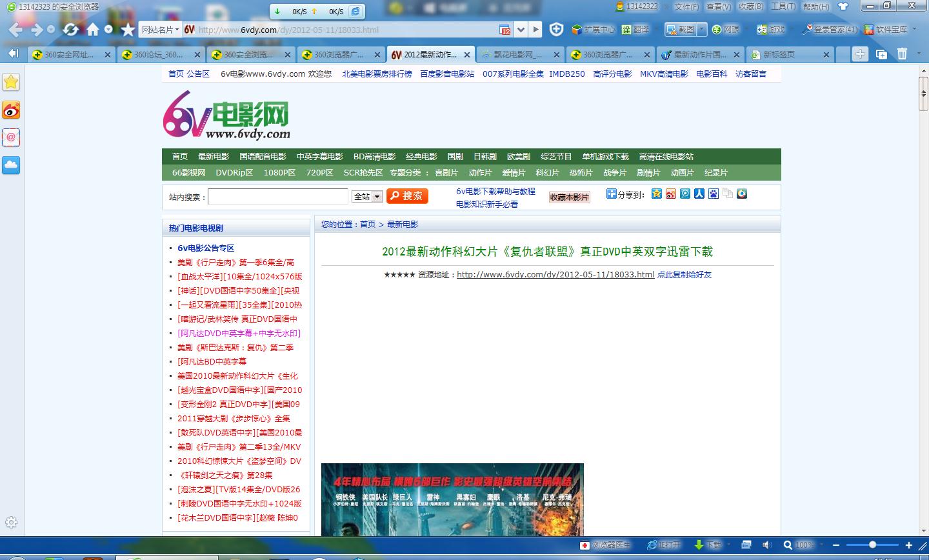
Task: Bookmark this page with the star icon
Action: pyautogui.click(x=128, y=30)
